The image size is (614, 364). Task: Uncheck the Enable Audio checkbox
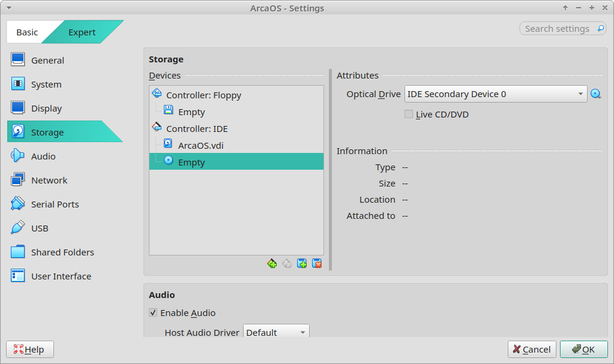tap(153, 312)
